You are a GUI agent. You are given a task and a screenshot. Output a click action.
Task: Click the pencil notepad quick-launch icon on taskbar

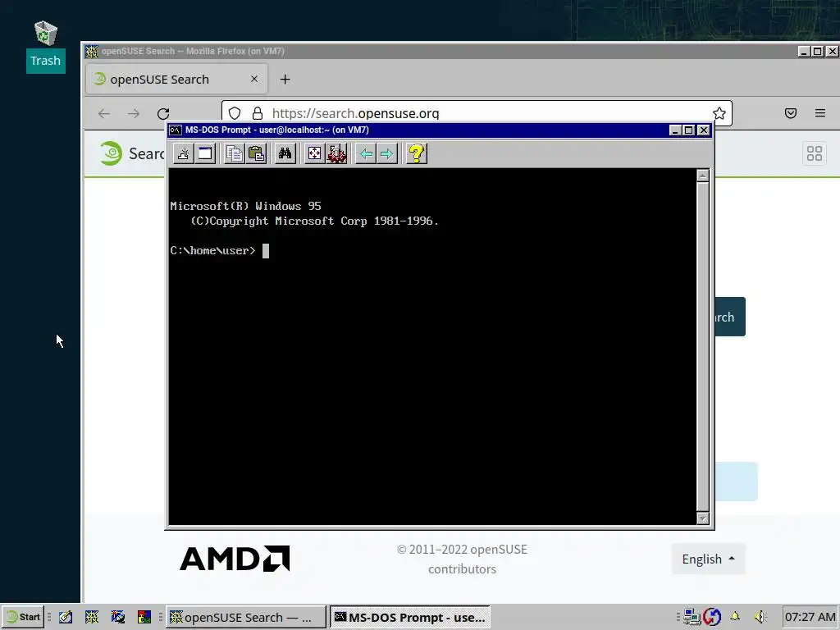tap(66, 617)
